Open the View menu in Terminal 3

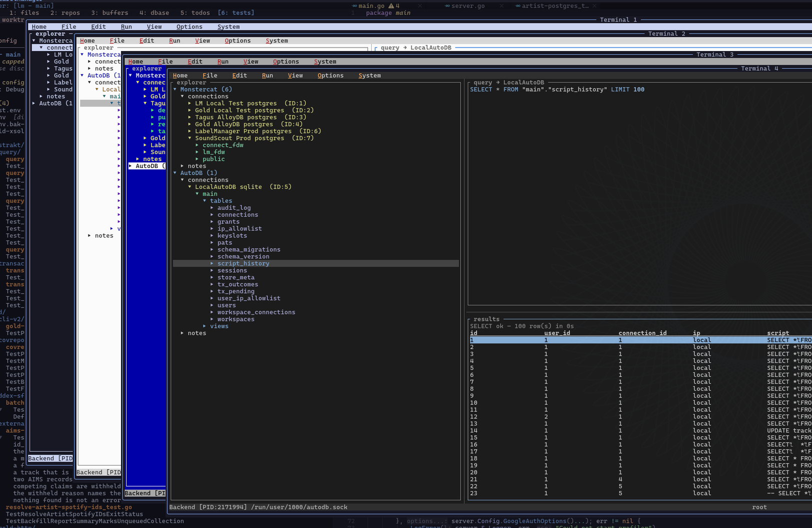coord(251,62)
